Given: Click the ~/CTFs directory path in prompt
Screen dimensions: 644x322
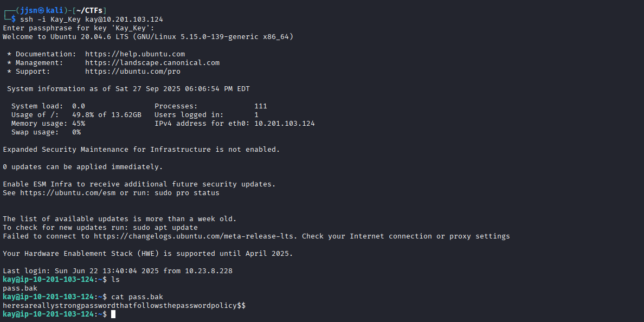Looking at the screenshot, I should (89, 11).
